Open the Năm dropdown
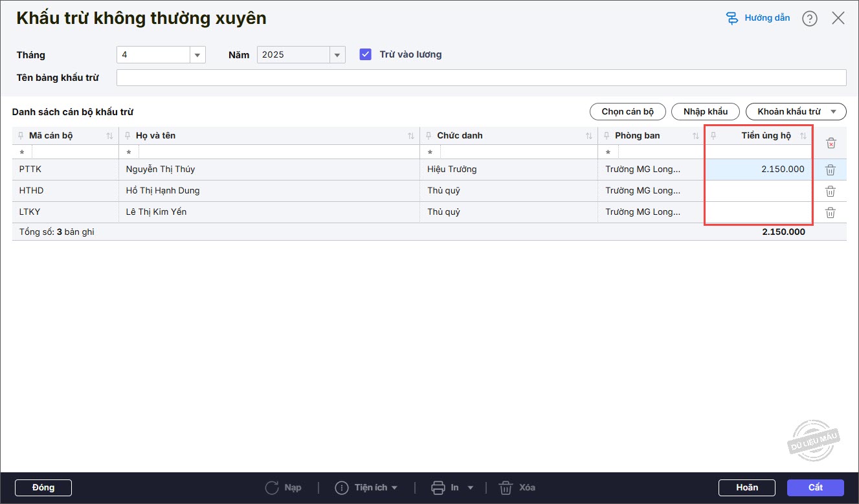This screenshot has height=504, width=859. tap(337, 55)
